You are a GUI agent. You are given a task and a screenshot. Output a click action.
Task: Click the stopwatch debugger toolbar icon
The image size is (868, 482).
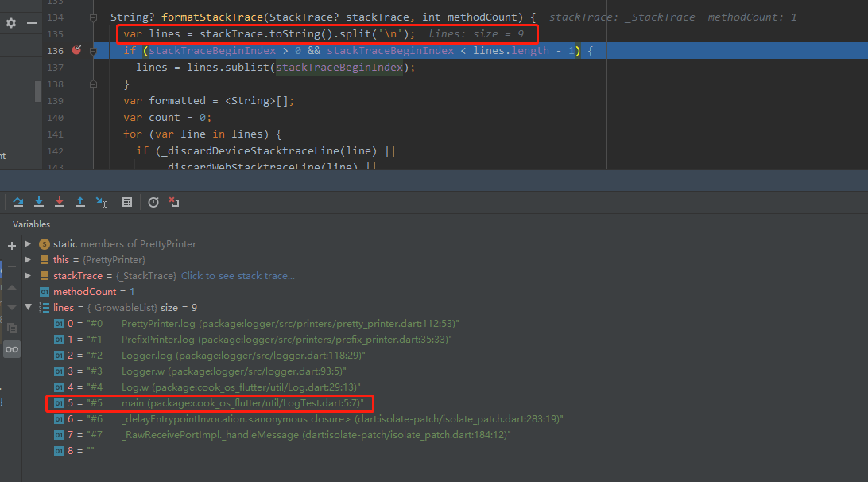153,202
